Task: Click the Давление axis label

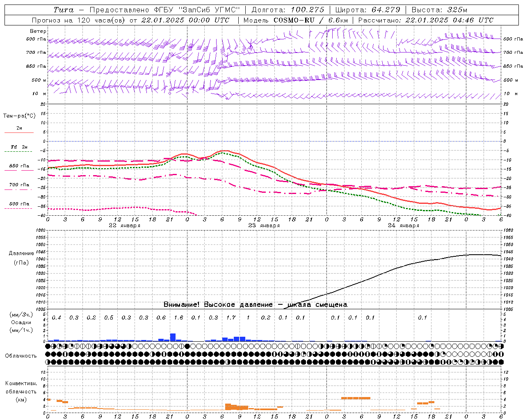Action: point(21,253)
